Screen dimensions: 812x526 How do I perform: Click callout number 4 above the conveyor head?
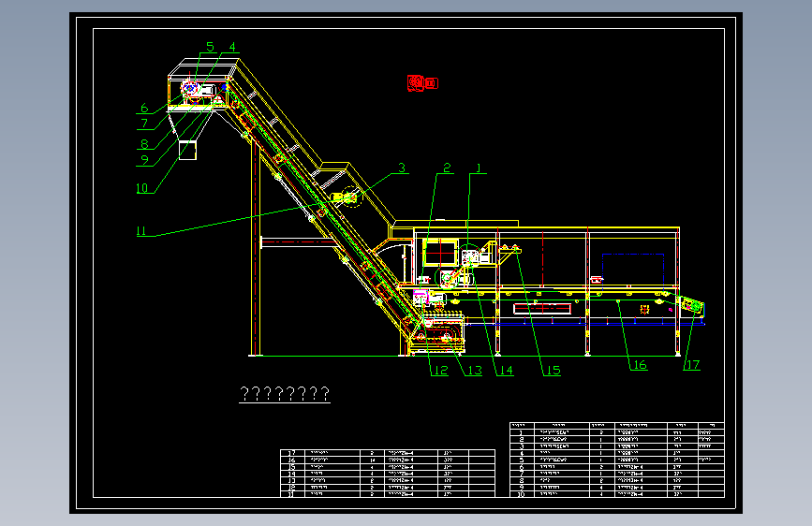[x=232, y=47]
